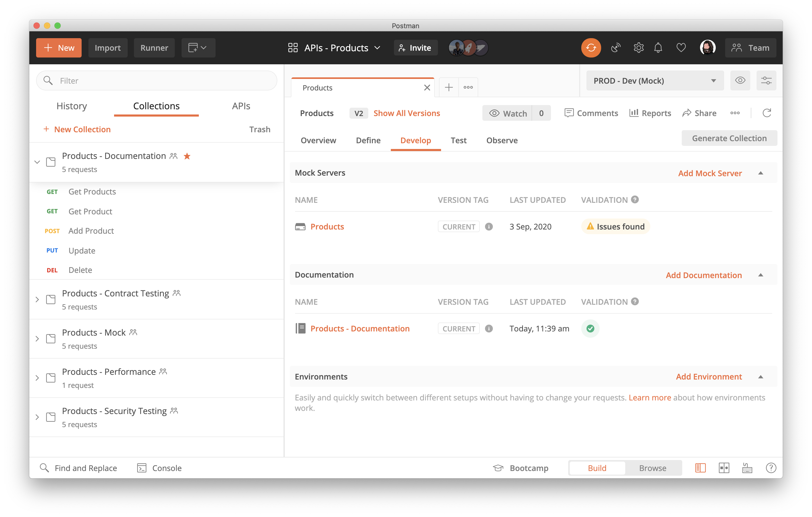The image size is (812, 517).
Task: Open the Observe tab
Action: (502, 140)
